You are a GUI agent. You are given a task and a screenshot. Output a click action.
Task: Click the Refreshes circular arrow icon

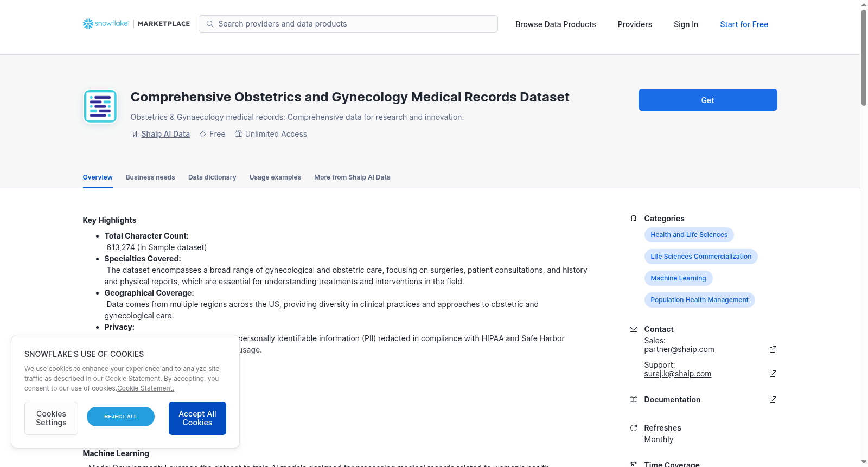point(634,428)
